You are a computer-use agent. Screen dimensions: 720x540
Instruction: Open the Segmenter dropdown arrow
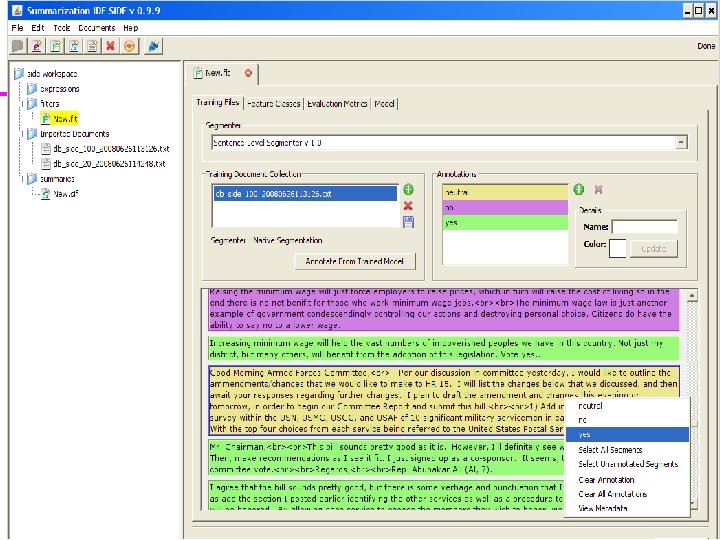tap(681, 142)
